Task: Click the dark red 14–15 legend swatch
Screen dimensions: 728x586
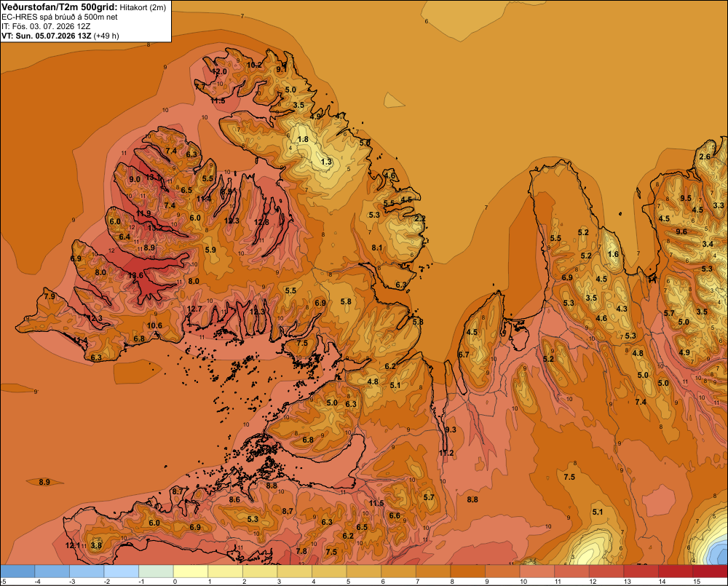Action: click(x=675, y=571)
